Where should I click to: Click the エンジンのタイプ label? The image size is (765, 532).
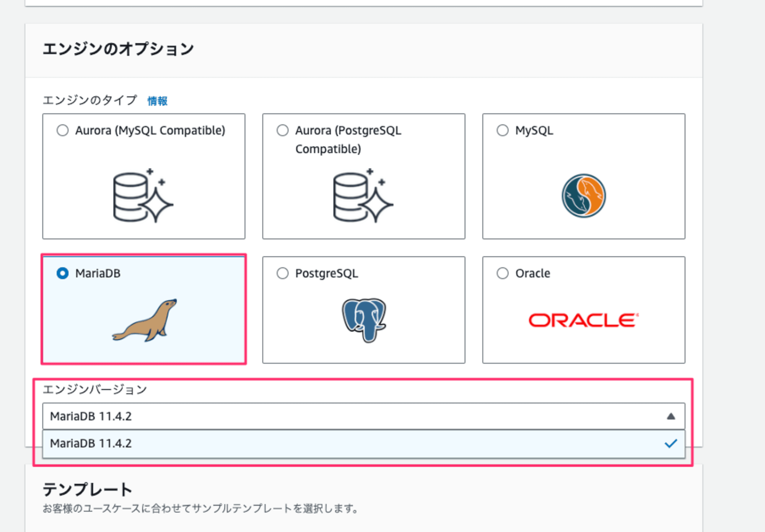(90, 100)
